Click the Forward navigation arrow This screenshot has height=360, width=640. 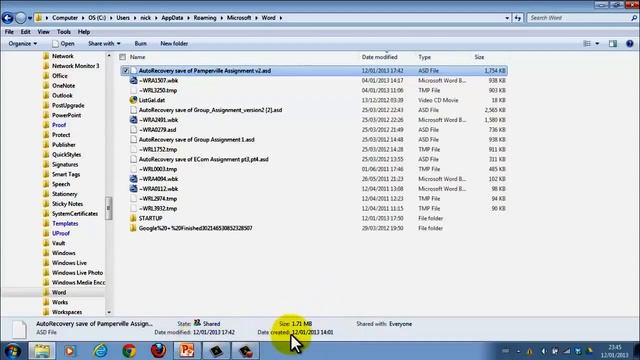(x=20, y=18)
